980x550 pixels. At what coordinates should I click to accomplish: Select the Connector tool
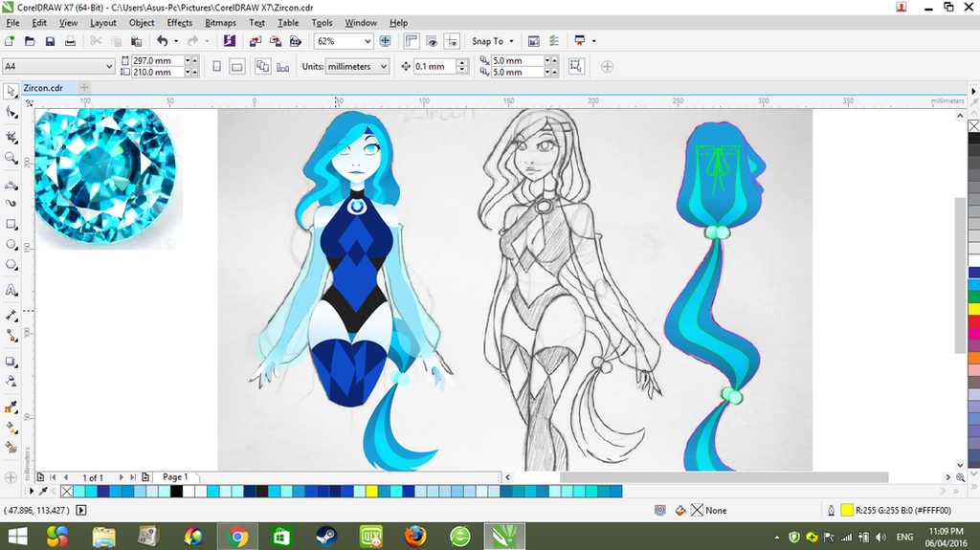11,336
